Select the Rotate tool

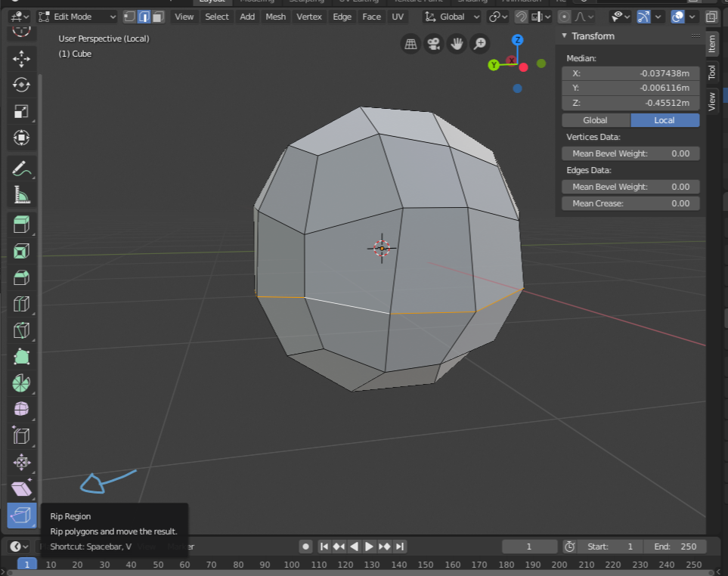[21, 85]
